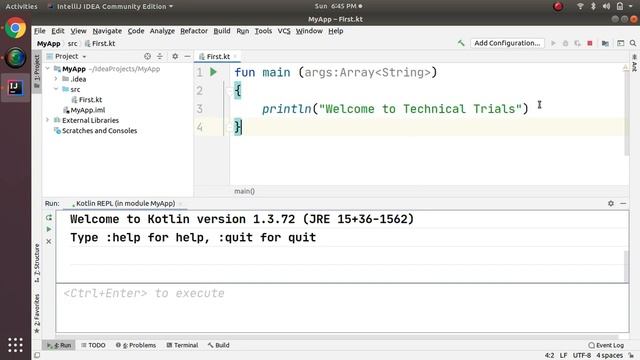
Task: Toggle the Build tool window
Action: coord(218,345)
